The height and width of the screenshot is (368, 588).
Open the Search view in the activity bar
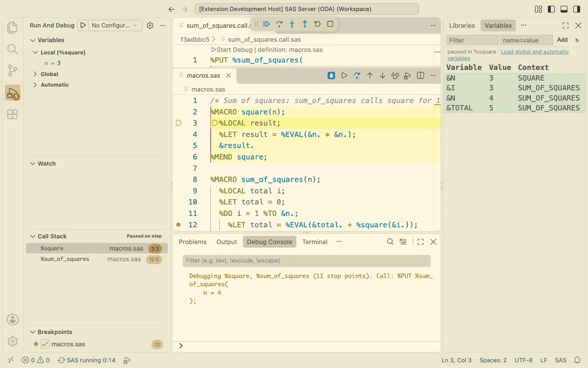(13, 49)
